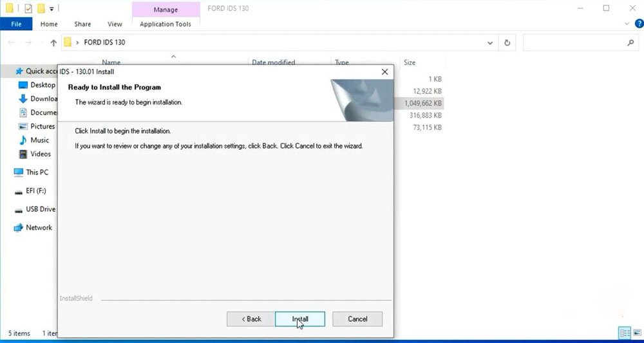Click the search magnifier icon
The width and height of the screenshot is (644, 343).
pos(630,42)
